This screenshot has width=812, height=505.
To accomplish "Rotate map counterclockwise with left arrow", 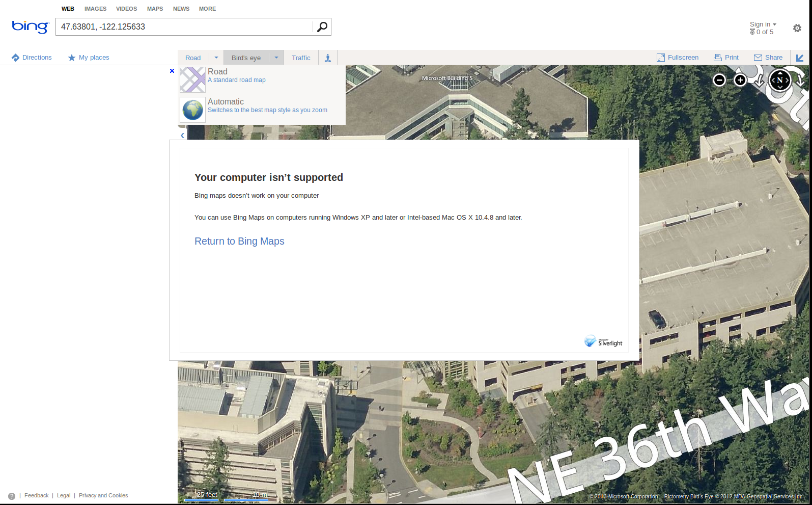I will coord(759,80).
